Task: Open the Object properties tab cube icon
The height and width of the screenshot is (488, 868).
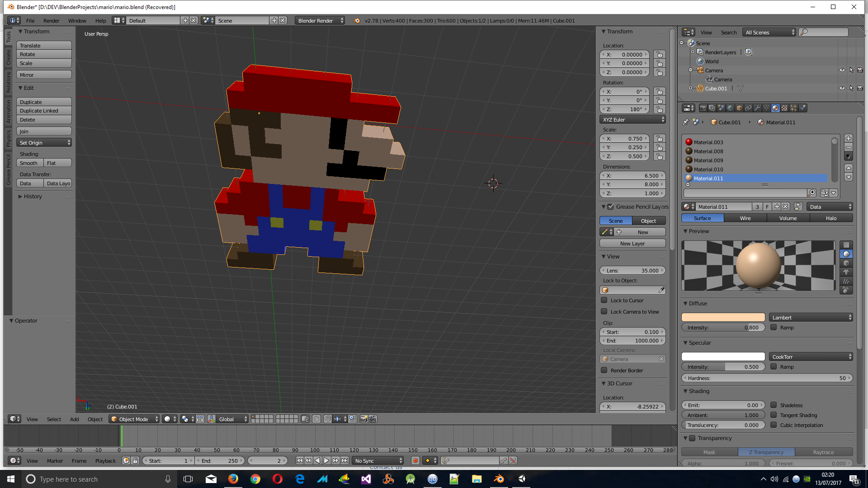Action: (739, 108)
